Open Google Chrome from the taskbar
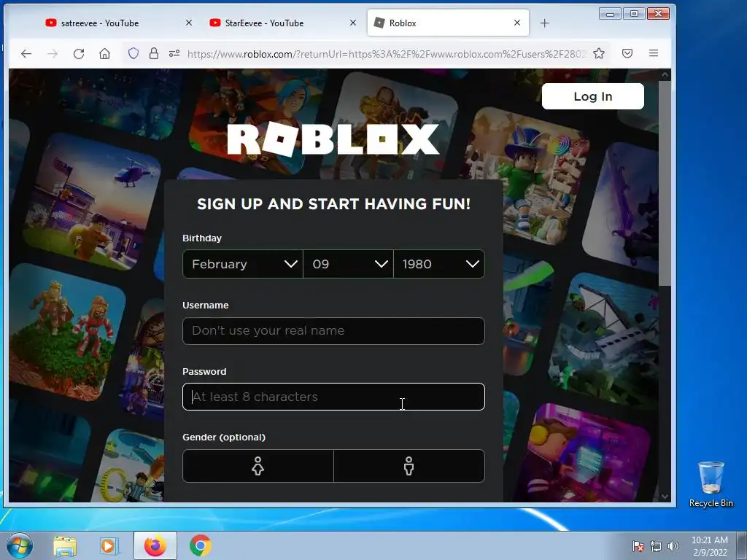The image size is (747, 560). 200,545
